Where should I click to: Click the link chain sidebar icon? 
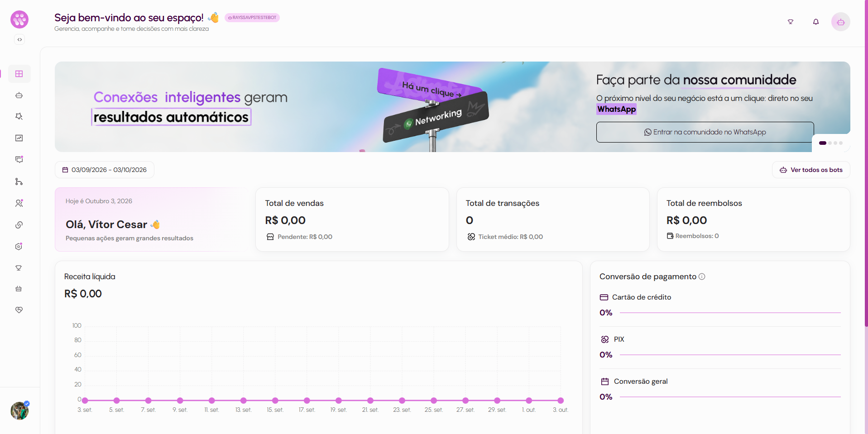pos(19,225)
